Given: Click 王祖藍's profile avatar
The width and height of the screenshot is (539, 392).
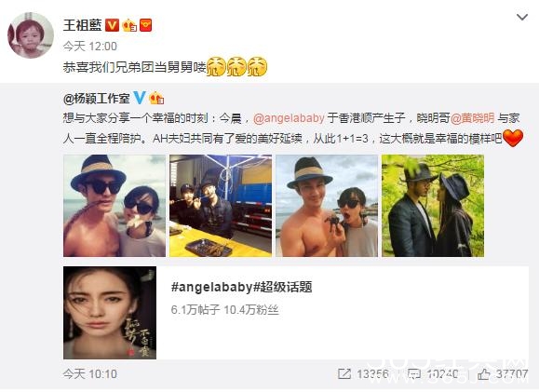Looking at the screenshot, I should tap(31, 35).
